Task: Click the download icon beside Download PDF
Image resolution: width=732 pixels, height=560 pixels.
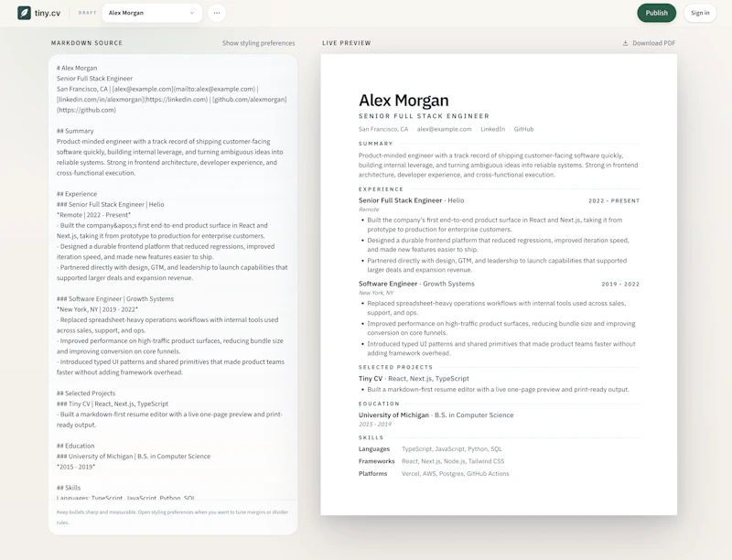Action: [625, 43]
